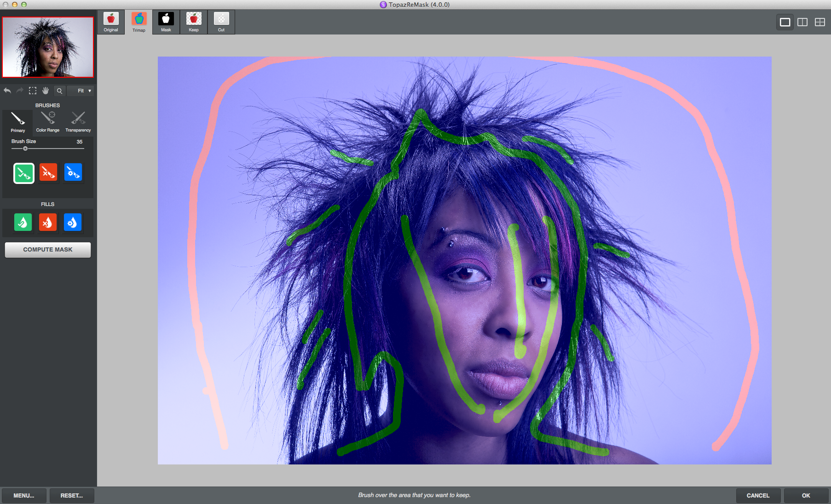
Task: Select the green Keep brush
Action: click(x=24, y=173)
